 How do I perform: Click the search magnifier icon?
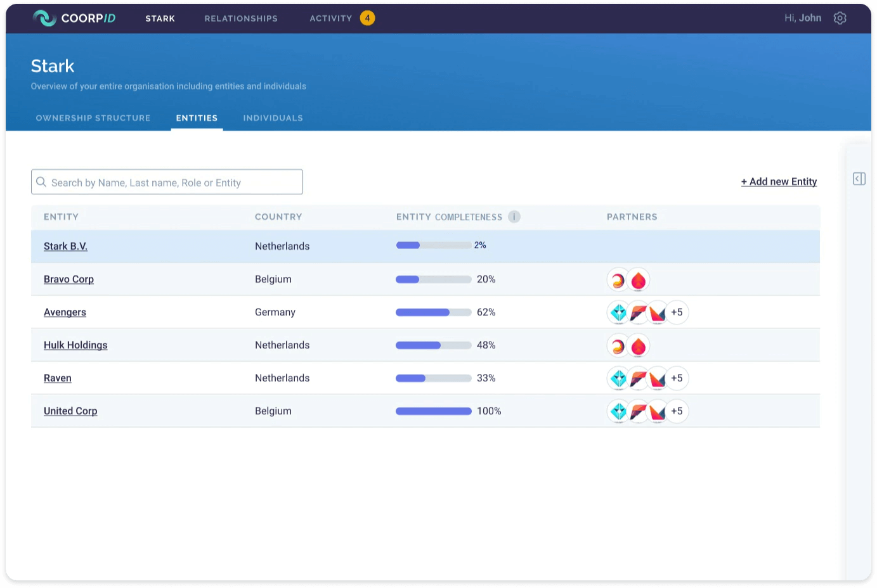[41, 182]
